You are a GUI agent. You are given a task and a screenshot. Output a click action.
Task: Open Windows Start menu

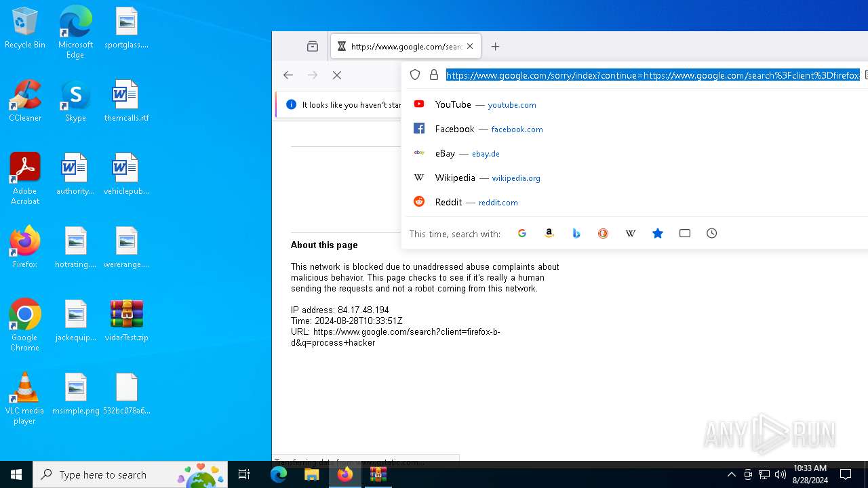pos(16,474)
